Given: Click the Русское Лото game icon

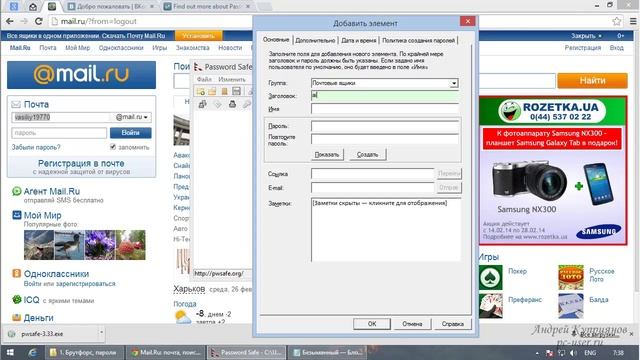Looking at the screenshot, I should click(571, 278).
